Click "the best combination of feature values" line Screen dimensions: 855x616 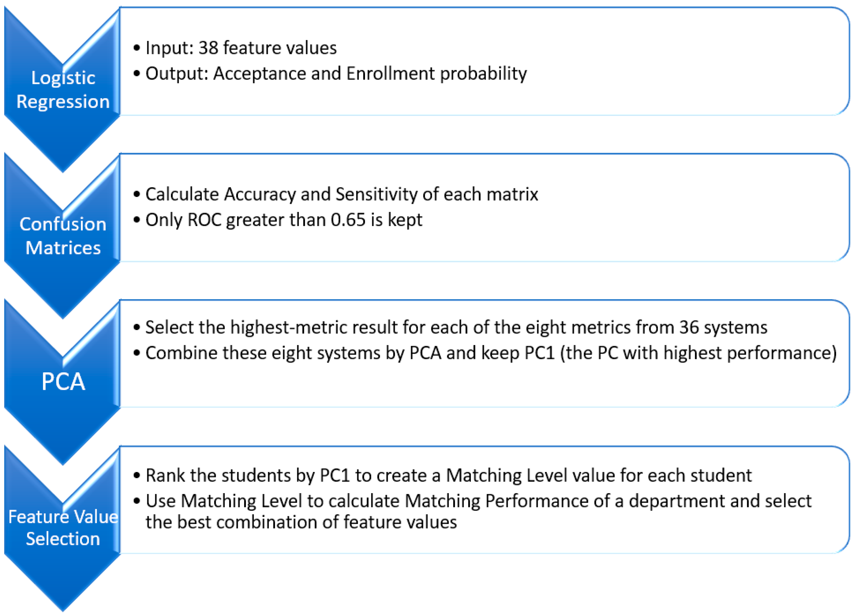(301, 522)
